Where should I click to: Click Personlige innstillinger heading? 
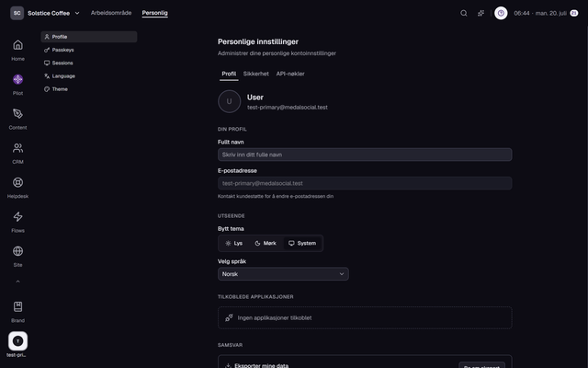pos(258,41)
